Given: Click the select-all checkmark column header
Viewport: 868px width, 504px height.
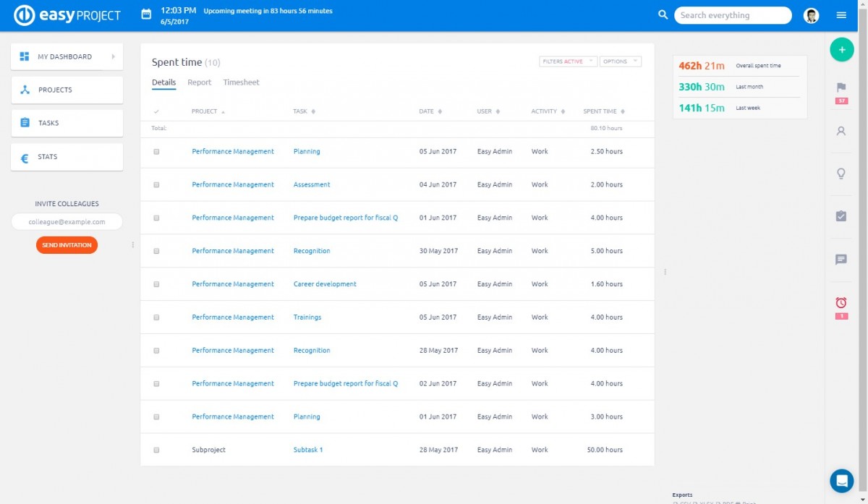Looking at the screenshot, I should [x=156, y=111].
